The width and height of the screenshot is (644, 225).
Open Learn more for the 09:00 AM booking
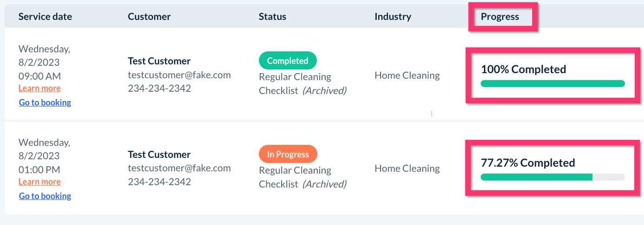pos(39,88)
